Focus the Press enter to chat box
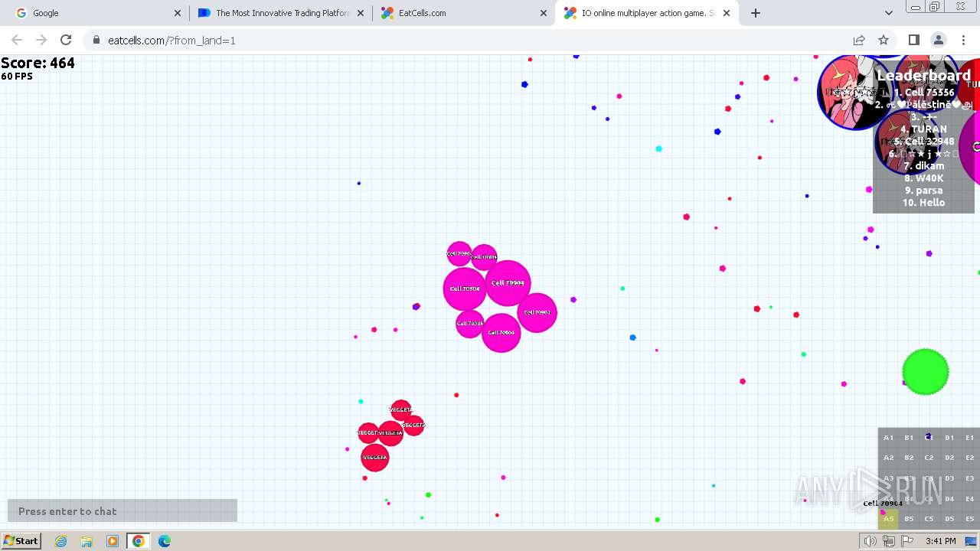Viewport: 980px width, 551px height. (122, 510)
